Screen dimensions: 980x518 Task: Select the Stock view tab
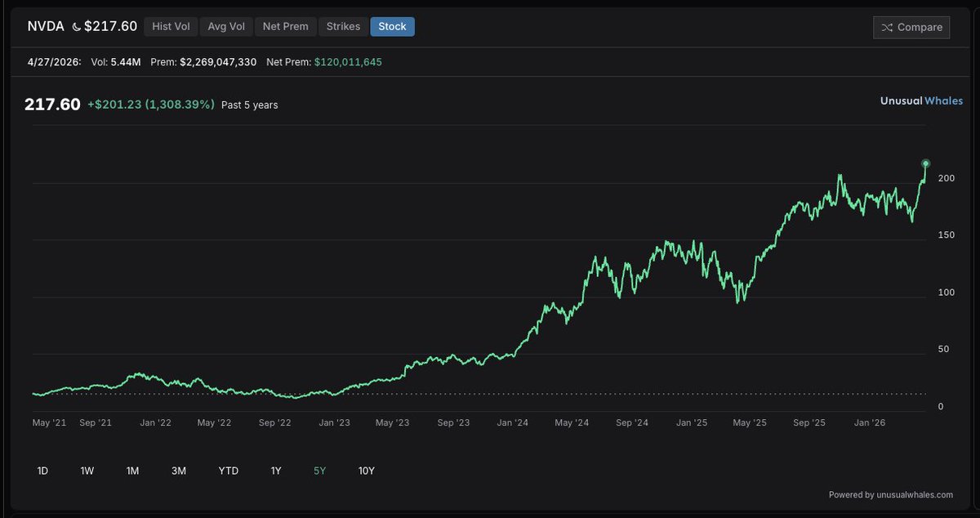(x=392, y=26)
